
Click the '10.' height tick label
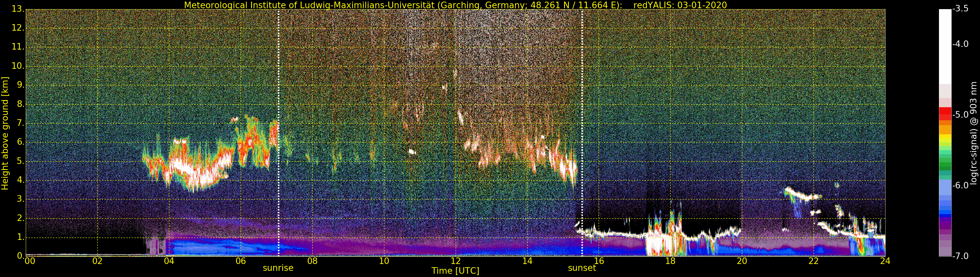(x=18, y=66)
